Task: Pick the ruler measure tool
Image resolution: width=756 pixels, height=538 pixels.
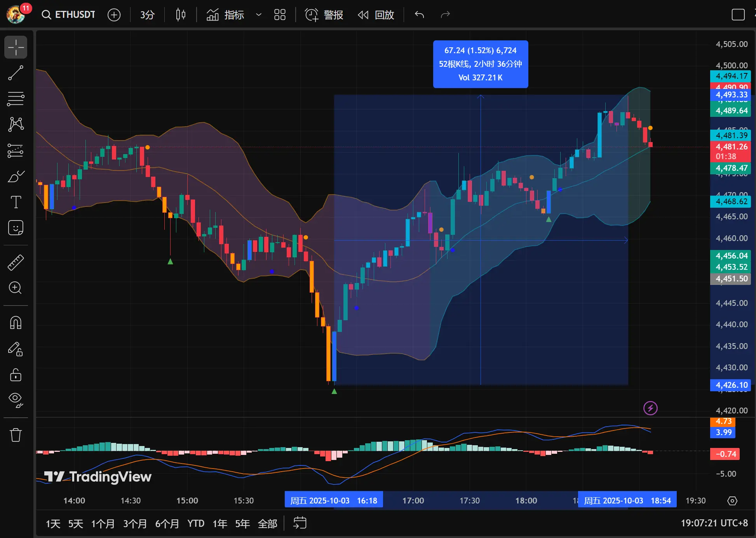Action: pos(16,262)
